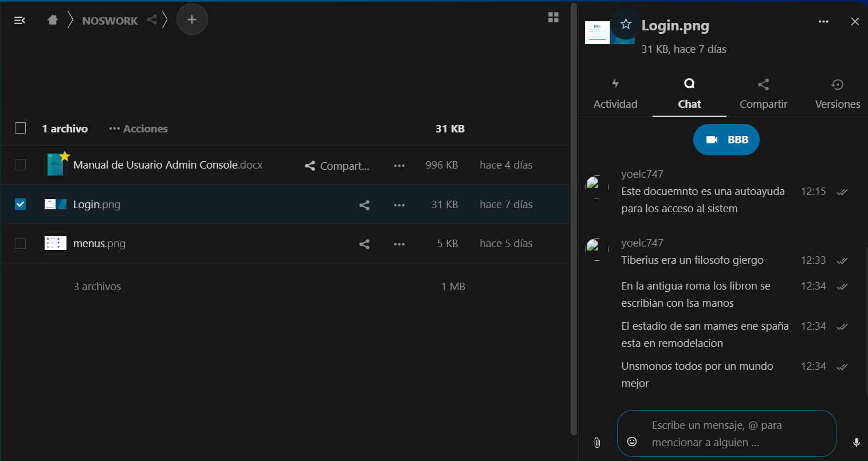The width and height of the screenshot is (868, 461).
Task: Click read checkmark on 12:15 message
Action: coord(842,192)
